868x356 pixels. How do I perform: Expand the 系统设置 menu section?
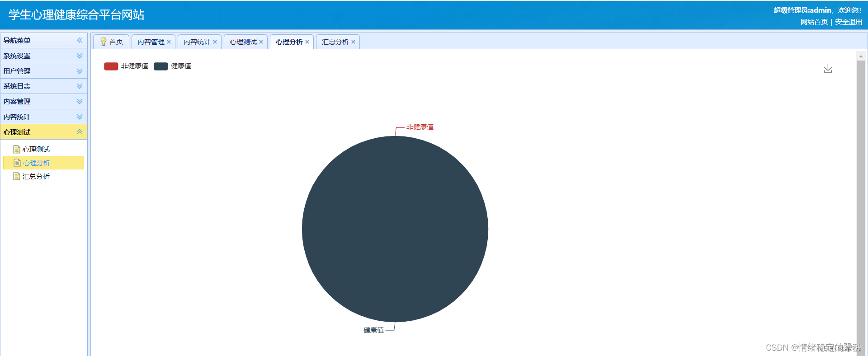click(x=80, y=56)
